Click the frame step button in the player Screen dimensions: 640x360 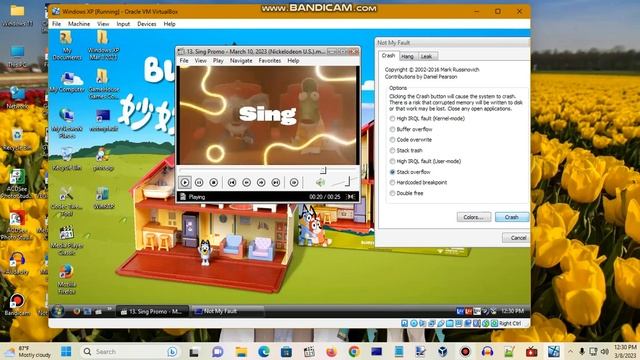click(294, 182)
